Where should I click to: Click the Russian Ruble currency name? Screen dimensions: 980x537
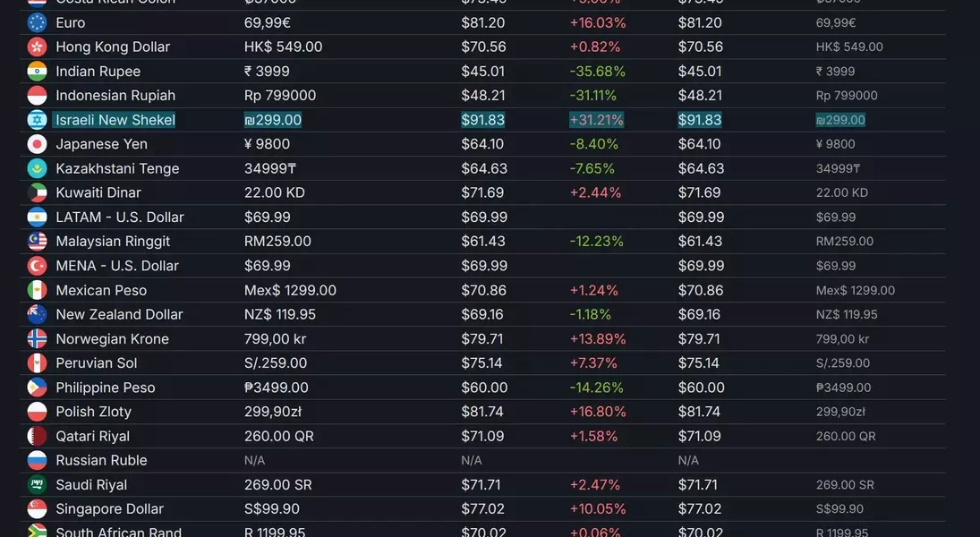(x=101, y=460)
